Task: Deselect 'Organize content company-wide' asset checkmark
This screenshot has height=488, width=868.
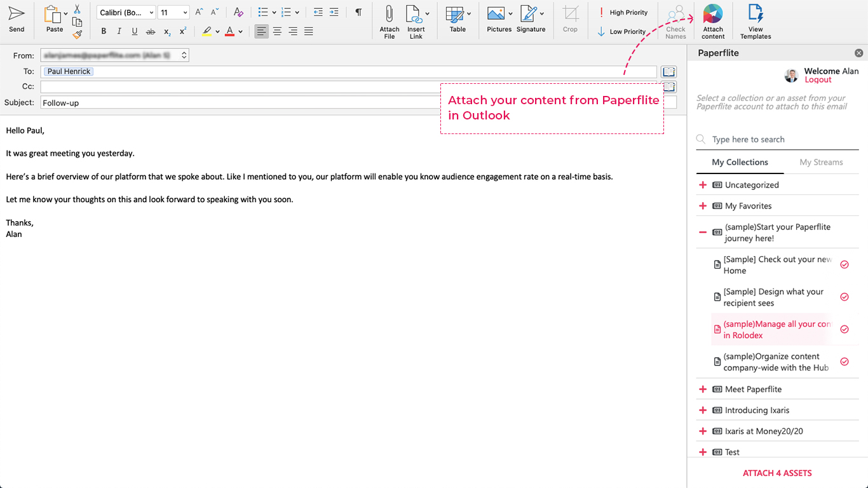Action: tap(844, 362)
